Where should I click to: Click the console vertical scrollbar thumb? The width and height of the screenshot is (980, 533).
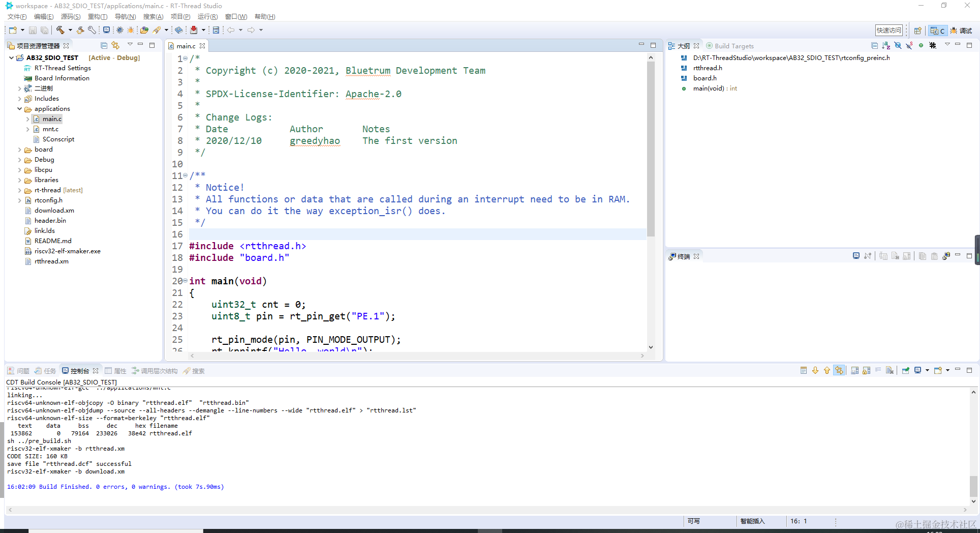pos(973,486)
